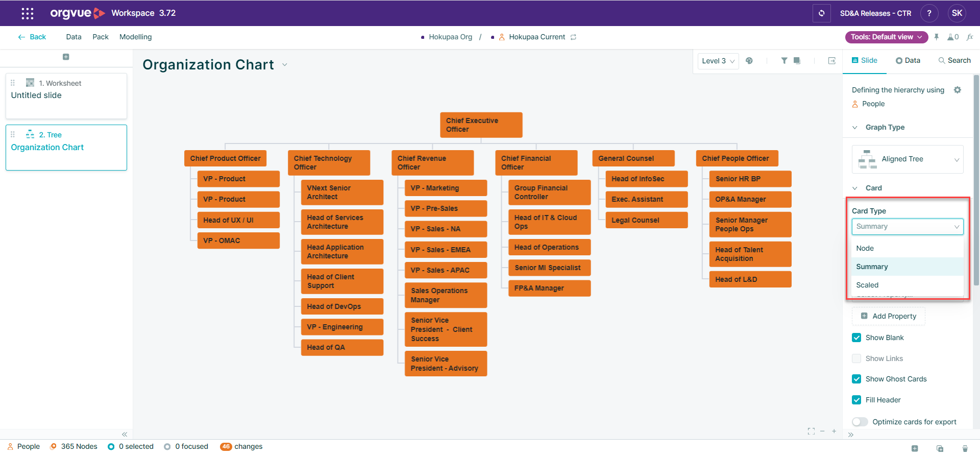Screen dimensions: 980x456
Task: Select the Head of DevOps card
Action: 342,306
